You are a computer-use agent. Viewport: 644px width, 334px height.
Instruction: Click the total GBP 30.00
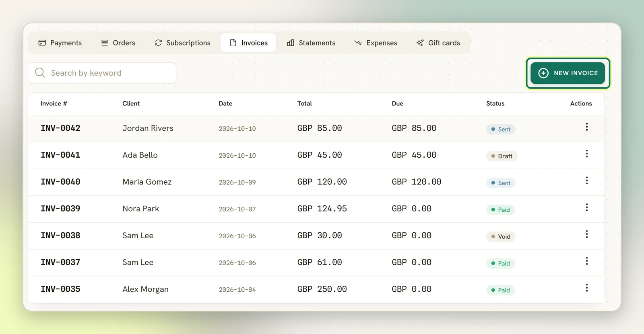(320, 235)
